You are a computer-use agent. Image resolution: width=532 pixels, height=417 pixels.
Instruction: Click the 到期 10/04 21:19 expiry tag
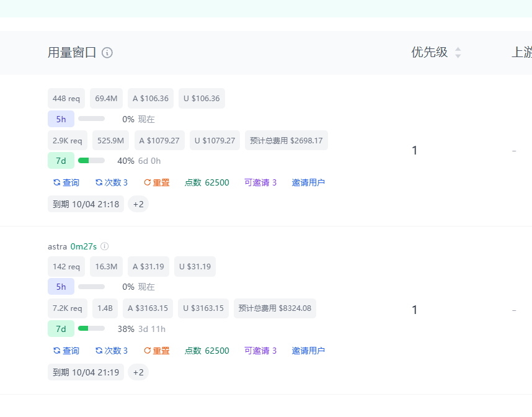[86, 372]
